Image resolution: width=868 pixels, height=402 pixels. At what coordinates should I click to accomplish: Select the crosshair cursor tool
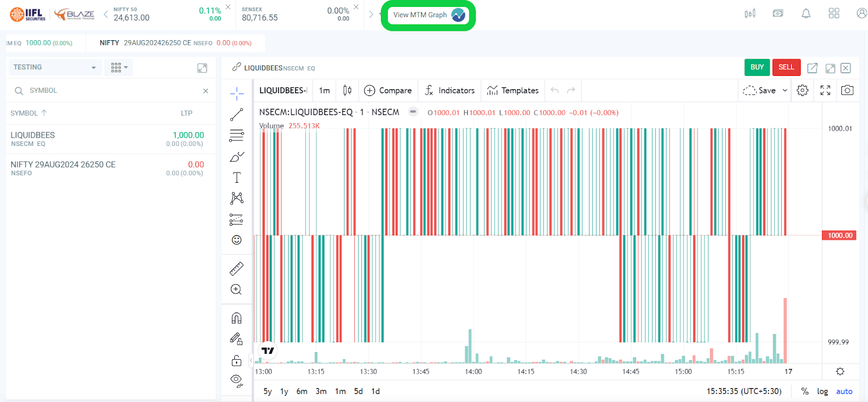(237, 94)
